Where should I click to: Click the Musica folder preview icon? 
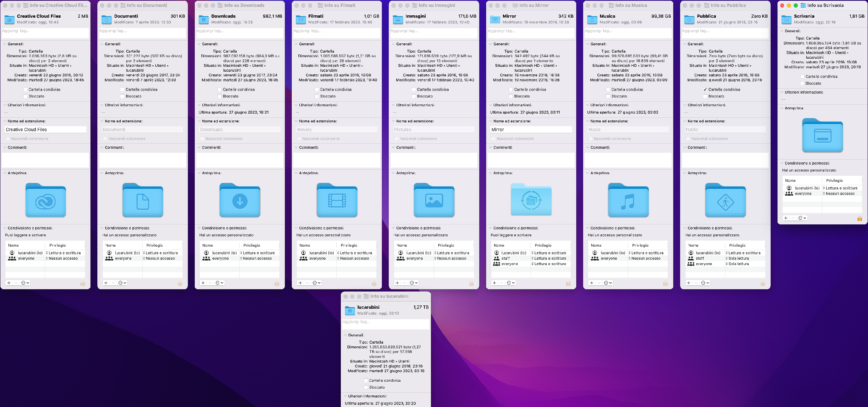pos(628,200)
